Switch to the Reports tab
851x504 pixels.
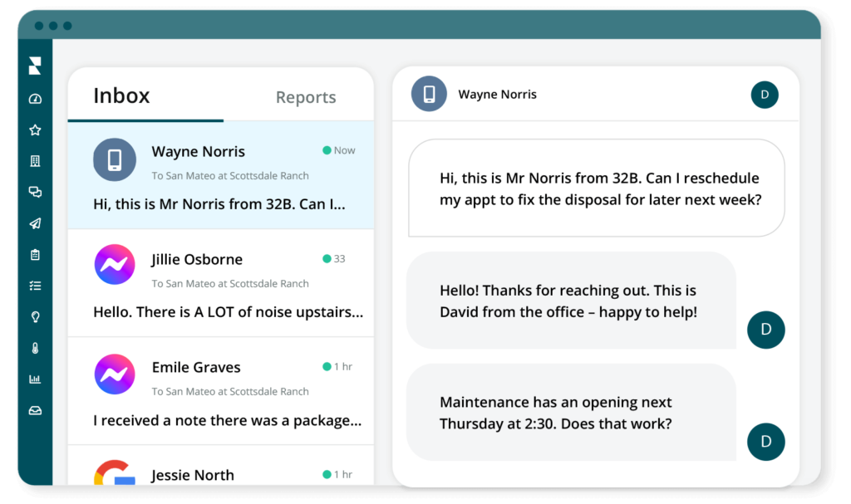[x=306, y=97]
